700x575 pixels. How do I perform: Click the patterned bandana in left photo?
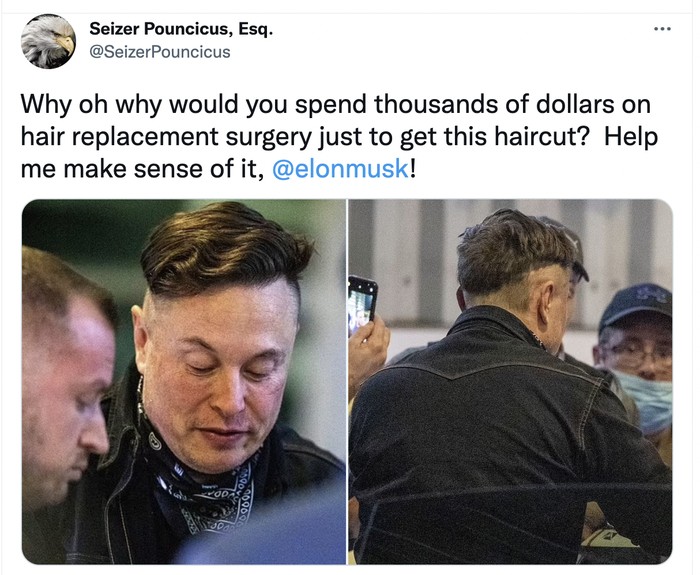tap(205, 500)
